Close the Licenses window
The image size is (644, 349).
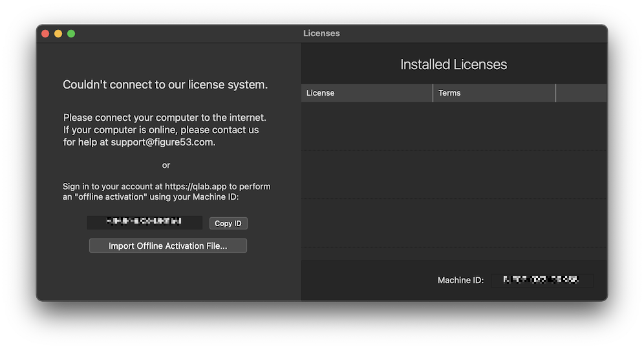point(45,34)
